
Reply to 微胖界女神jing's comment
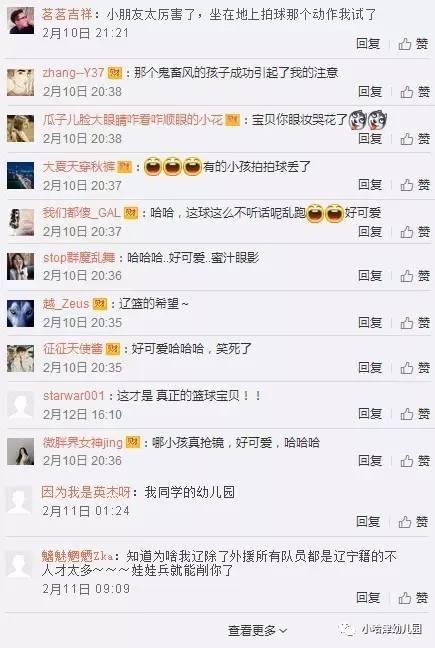point(370,460)
